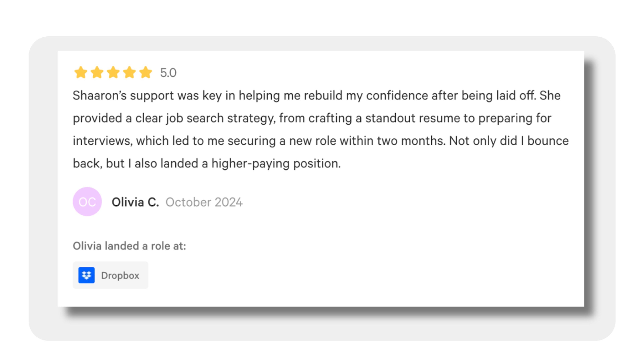Click the line starting "Shaaron's support was key"
Viewport: 644px width, 362px height.
click(x=317, y=96)
